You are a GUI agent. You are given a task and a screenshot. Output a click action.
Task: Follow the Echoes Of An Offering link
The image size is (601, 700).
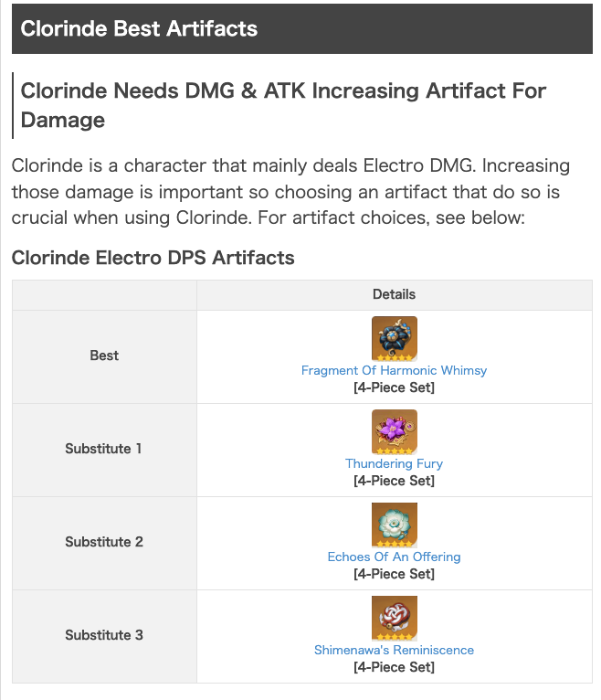pos(395,557)
